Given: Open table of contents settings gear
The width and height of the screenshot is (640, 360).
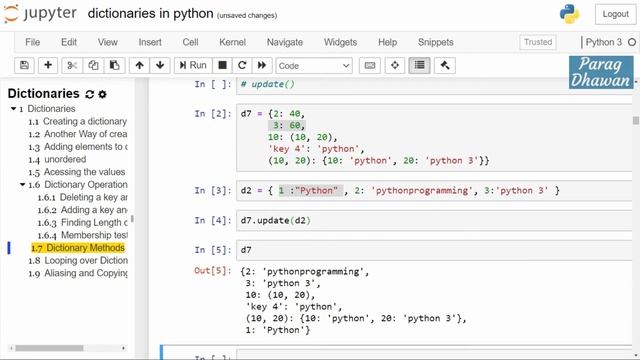Looking at the screenshot, I should [102, 94].
